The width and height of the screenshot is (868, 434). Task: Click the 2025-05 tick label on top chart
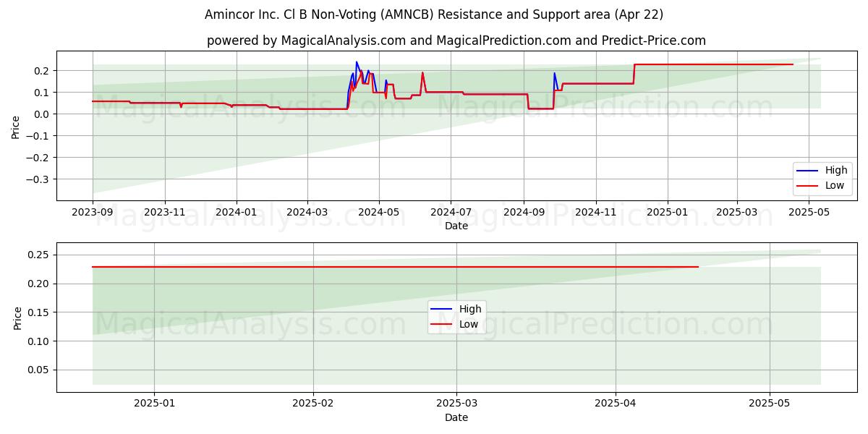click(809, 213)
